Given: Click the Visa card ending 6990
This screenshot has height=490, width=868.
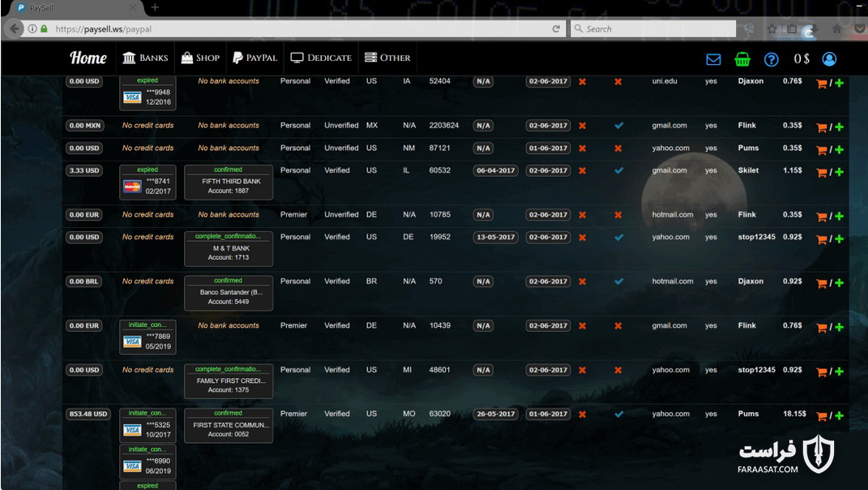Looking at the screenshot, I should 148,461.
